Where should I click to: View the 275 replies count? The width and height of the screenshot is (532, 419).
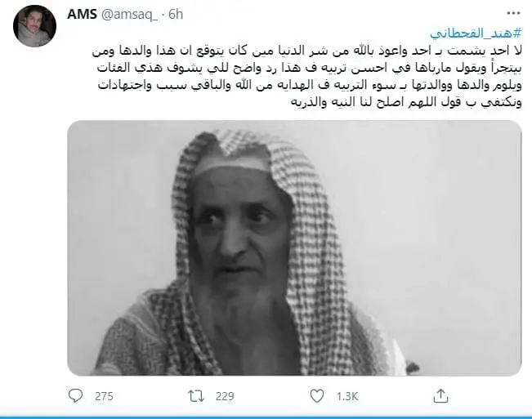coord(104,396)
